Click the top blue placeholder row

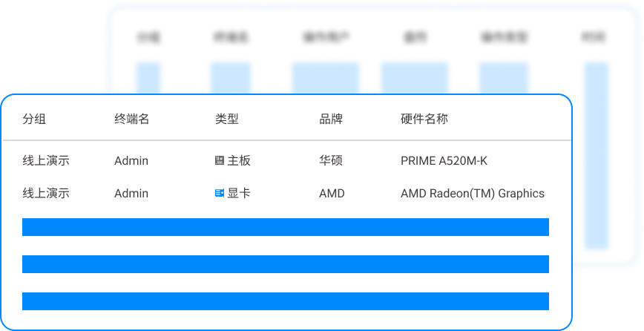(x=286, y=227)
